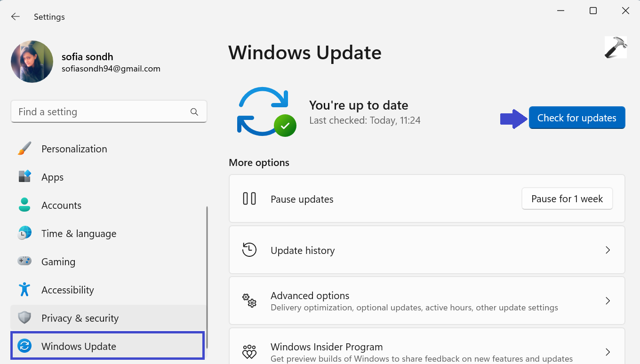Select Accounts in the sidebar
640x364 pixels.
61,205
